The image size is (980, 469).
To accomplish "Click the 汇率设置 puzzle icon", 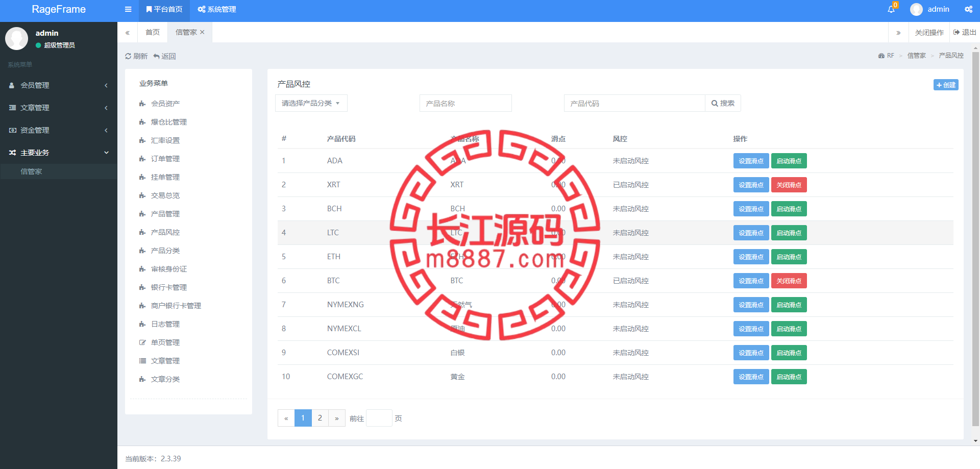I will pyautogui.click(x=142, y=140).
